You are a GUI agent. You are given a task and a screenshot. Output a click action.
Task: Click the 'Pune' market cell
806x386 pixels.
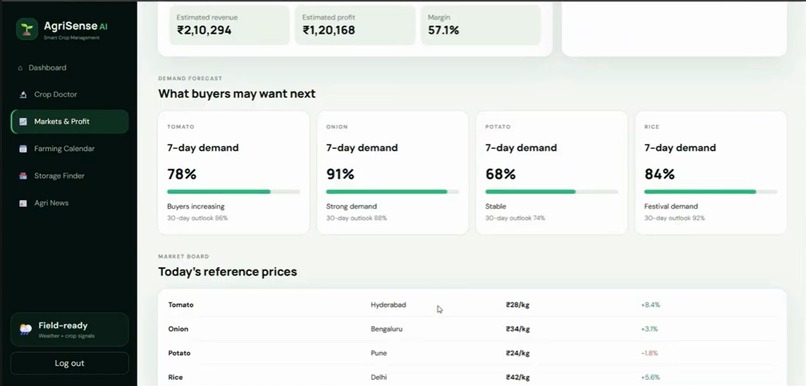379,353
